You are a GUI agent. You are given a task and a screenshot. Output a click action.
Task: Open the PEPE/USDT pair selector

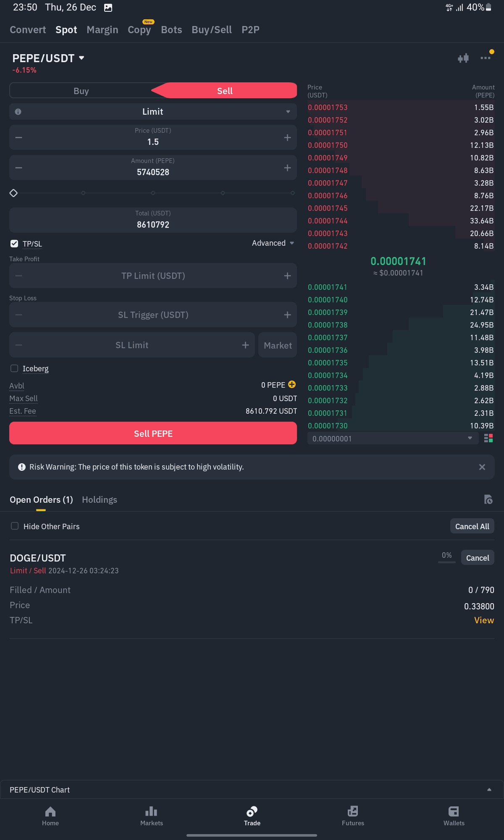pyautogui.click(x=48, y=58)
